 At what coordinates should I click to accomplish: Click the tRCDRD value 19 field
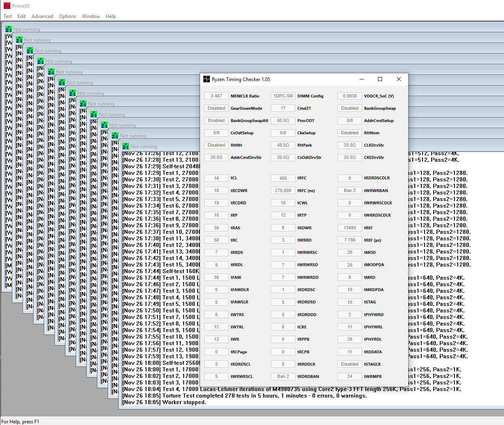(x=216, y=203)
